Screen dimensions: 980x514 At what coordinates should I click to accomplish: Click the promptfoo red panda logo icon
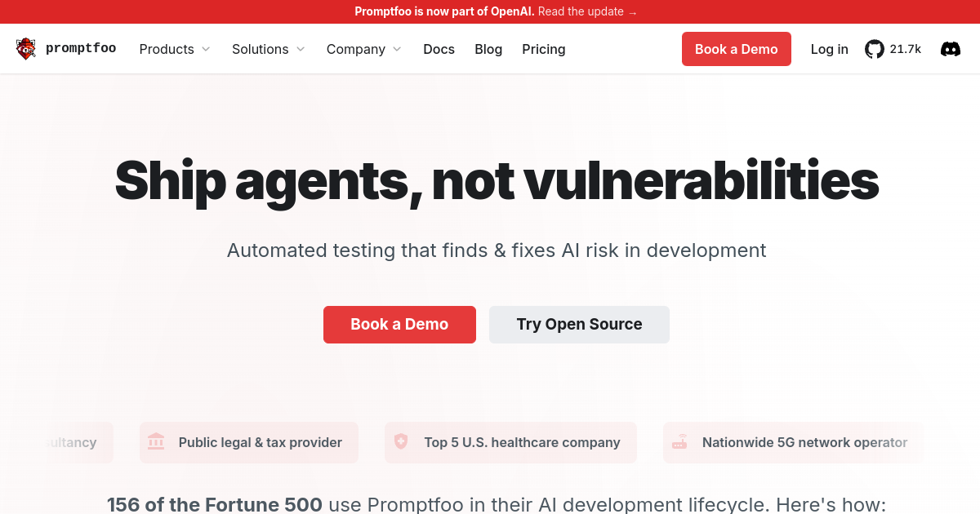click(26, 49)
